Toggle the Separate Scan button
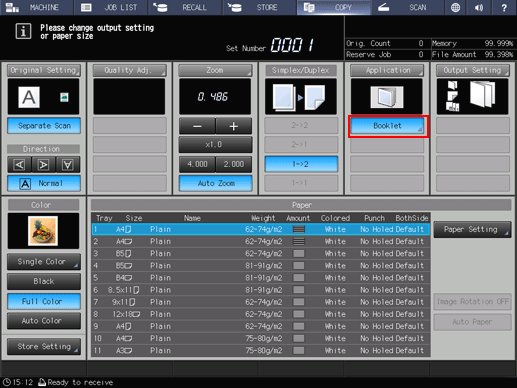517x388 pixels. click(x=44, y=126)
